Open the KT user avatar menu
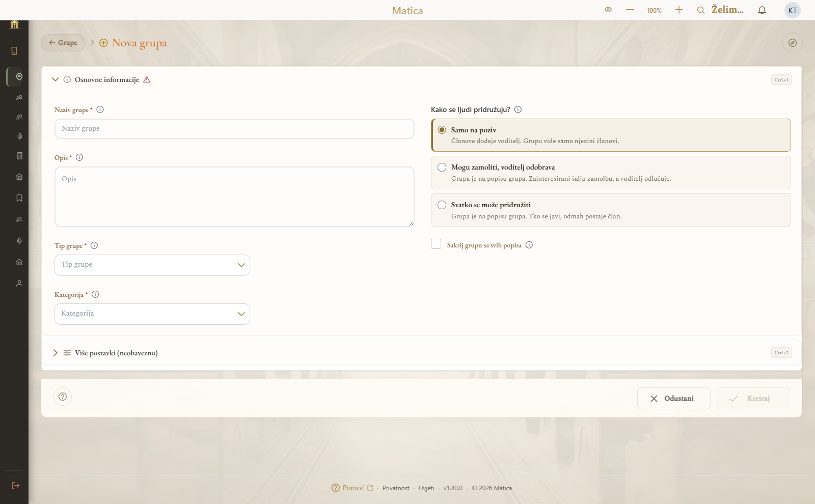The width and height of the screenshot is (815, 504). tap(793, 10)
